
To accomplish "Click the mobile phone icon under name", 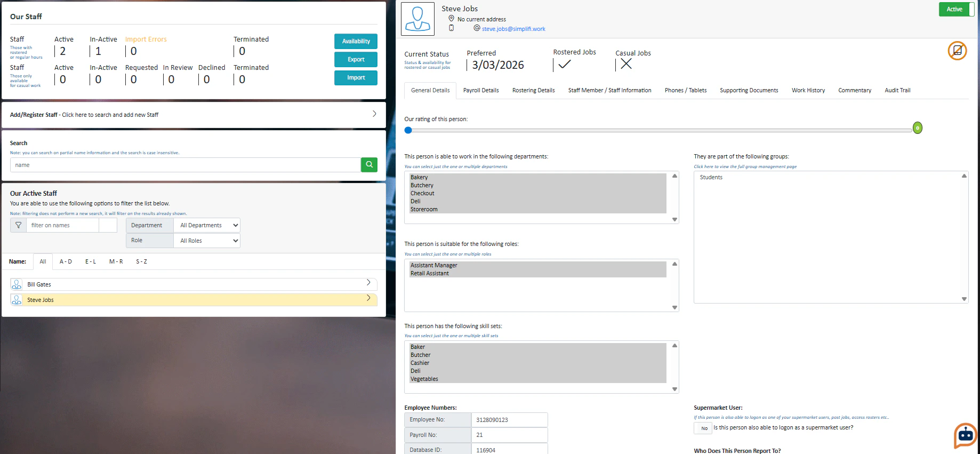I will (x=451, y=28).
